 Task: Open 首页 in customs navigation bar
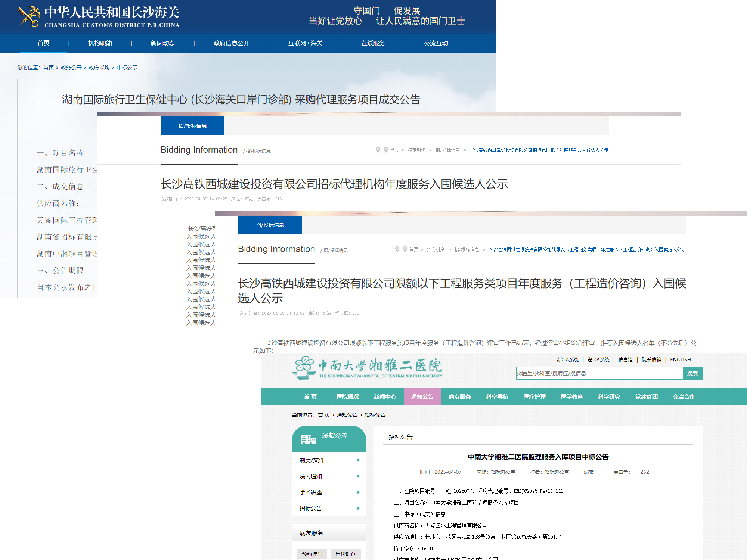tap(43, 43)
